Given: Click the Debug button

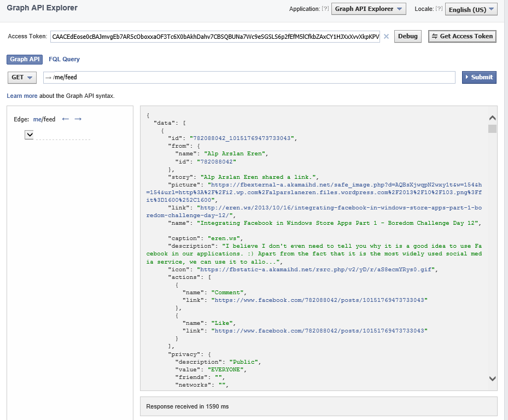Looking at the screenshot, I should click(x=407, y=36).
